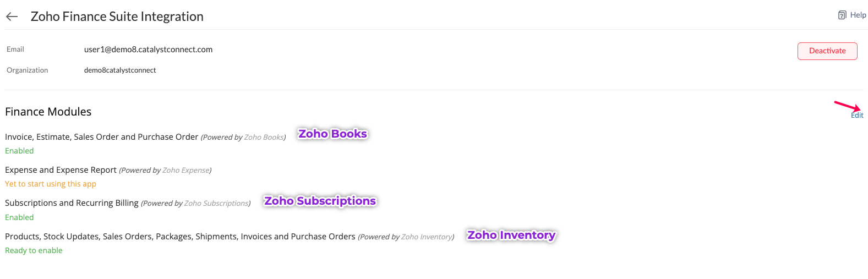Open the Help link text
Viewport: 868px width, 279px height.
coord(858,15)
